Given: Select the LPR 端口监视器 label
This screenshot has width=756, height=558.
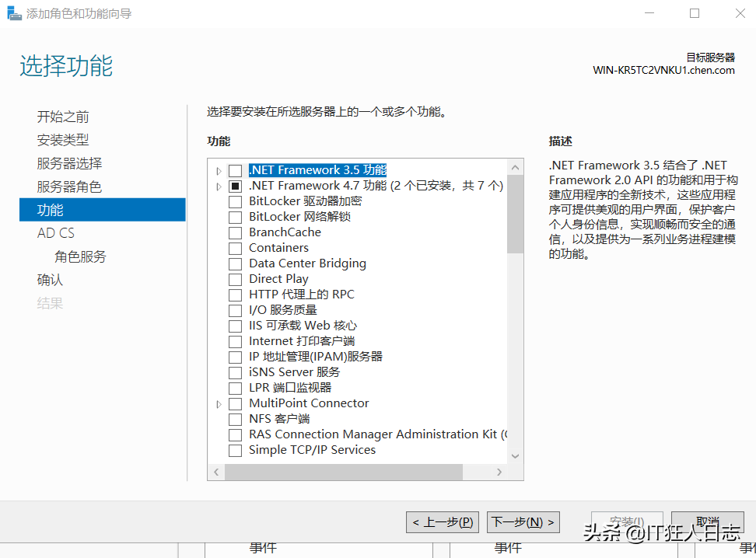Looking at the screenshot, I should [x=290, y=388].
